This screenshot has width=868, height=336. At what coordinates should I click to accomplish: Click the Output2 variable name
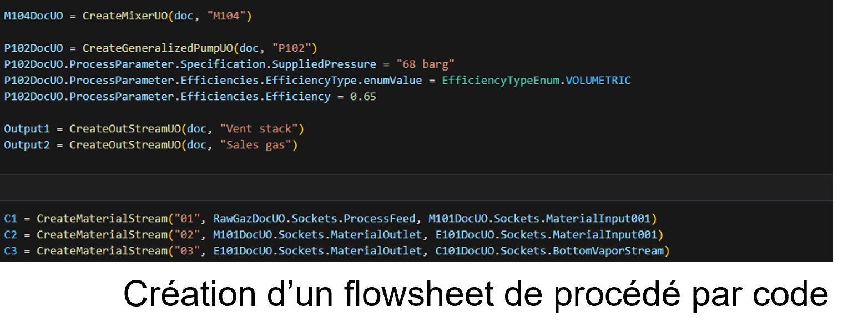point(27,145)
